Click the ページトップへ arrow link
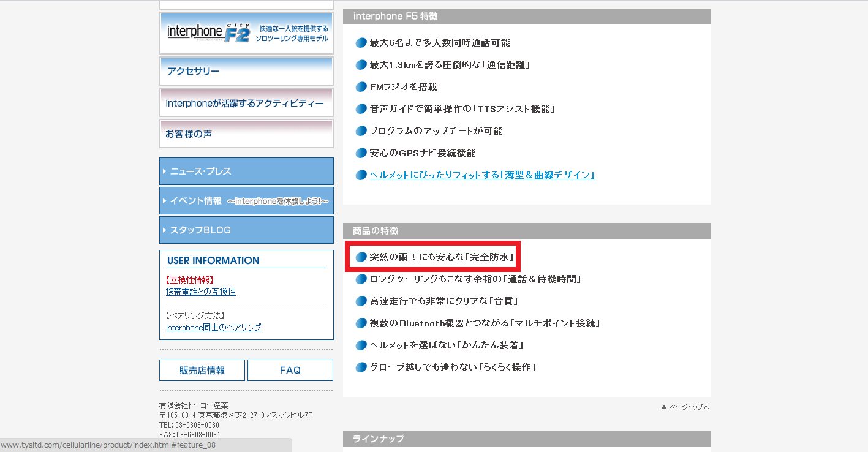 pyautogui.click(x=685, y=407)
